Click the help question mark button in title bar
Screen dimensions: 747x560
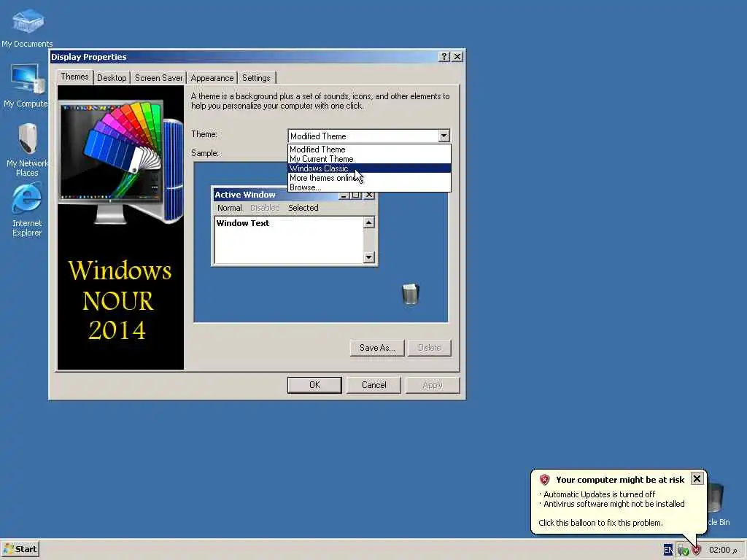444,57
